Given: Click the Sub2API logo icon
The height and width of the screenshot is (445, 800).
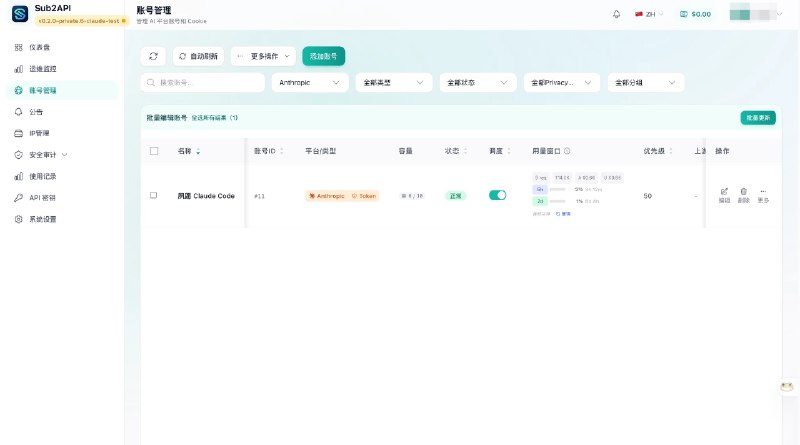Looking at the screenshot, I should (x=20, y=14).
